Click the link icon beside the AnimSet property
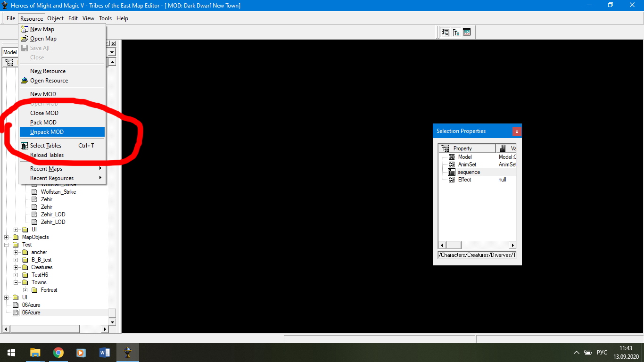This screenshot has width=644, height=362. pos(451,165)
